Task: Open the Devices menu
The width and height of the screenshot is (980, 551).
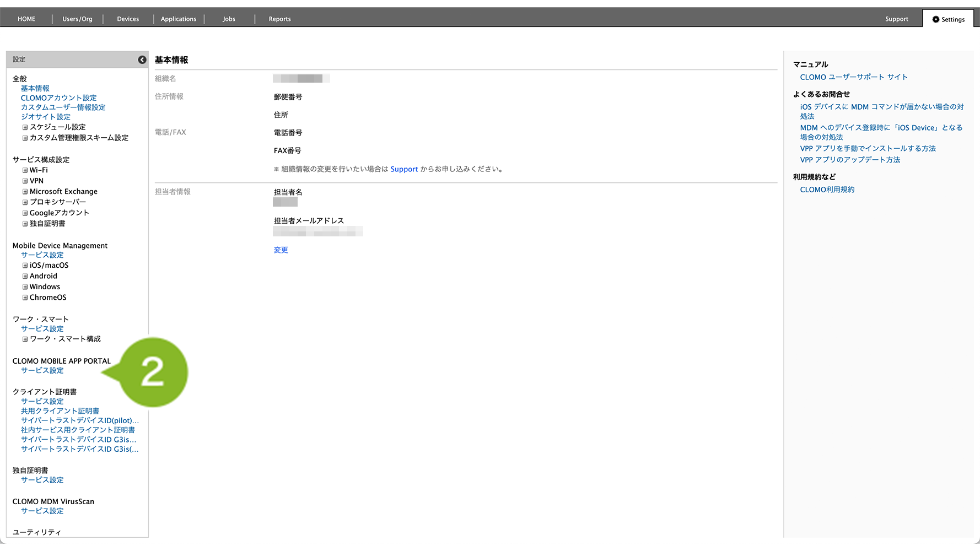Action: point(128,19)
